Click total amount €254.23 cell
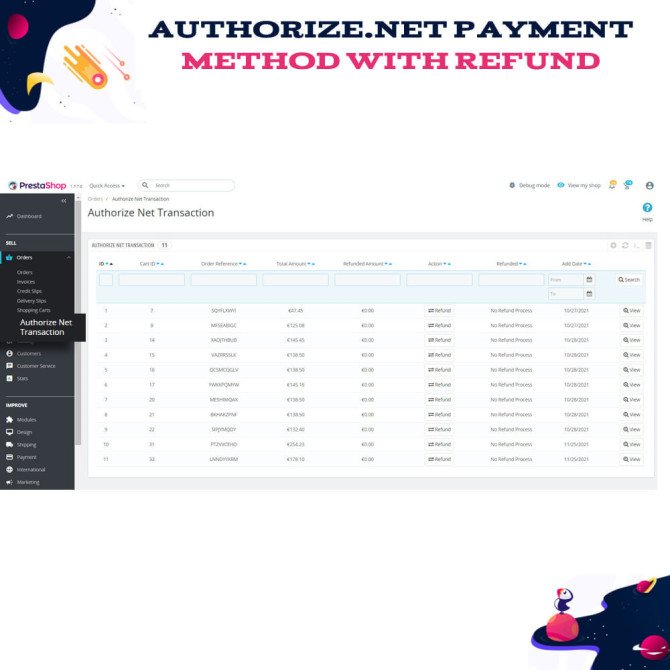 click(x=295, y=444)
